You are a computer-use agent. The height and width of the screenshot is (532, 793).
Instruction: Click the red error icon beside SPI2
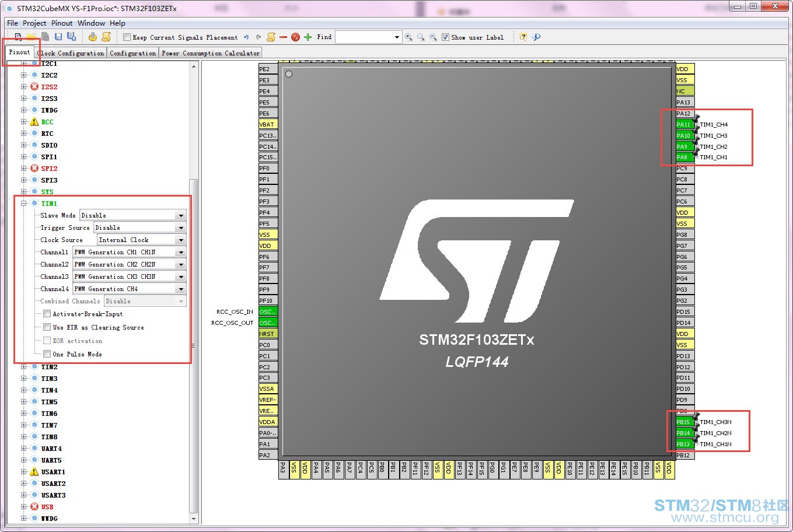pyautogui.click(x=34, y=168)
